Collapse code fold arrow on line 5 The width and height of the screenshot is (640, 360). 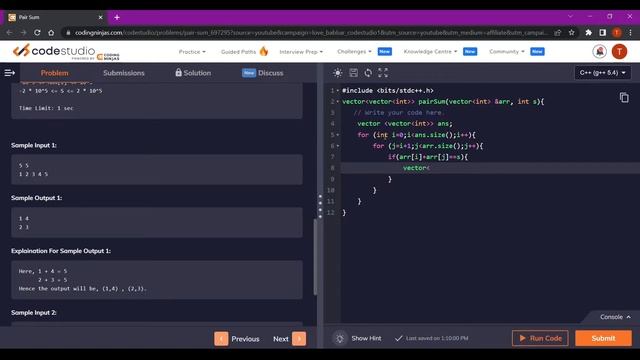click(x=338, y=135)
